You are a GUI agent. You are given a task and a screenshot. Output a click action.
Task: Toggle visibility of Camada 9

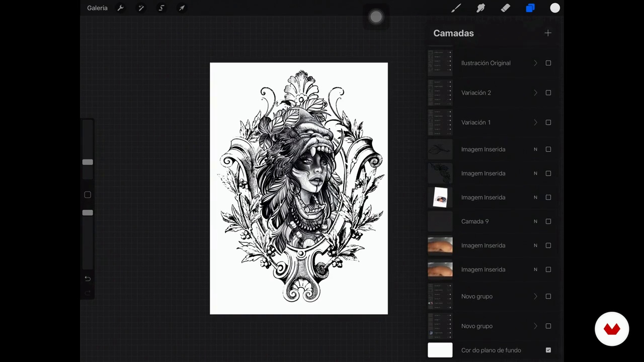pyautogui.click(x=548, y=221)
